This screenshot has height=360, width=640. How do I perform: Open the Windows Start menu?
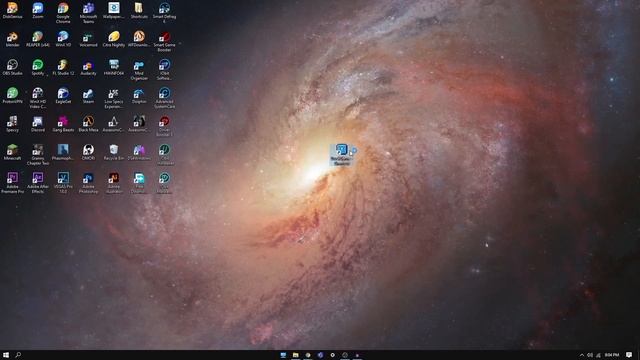coord(6,355)
